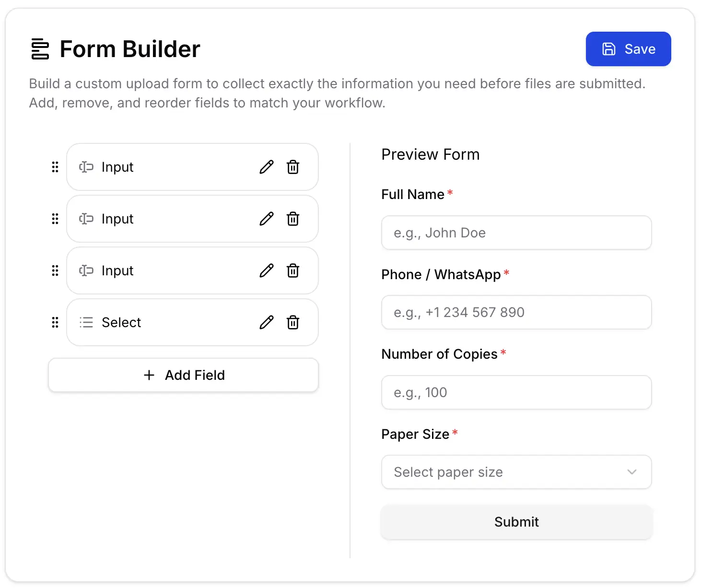Click the pencil edit icon on first Input field
Screen dimensions: 701x588
[266, 167]
